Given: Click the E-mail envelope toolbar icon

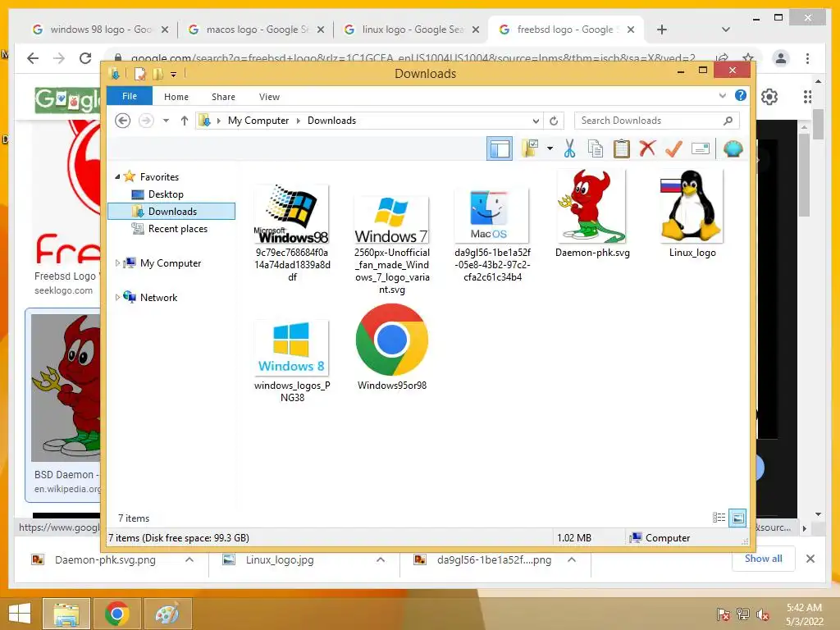Looking at the screenshot, I should 701,148.
